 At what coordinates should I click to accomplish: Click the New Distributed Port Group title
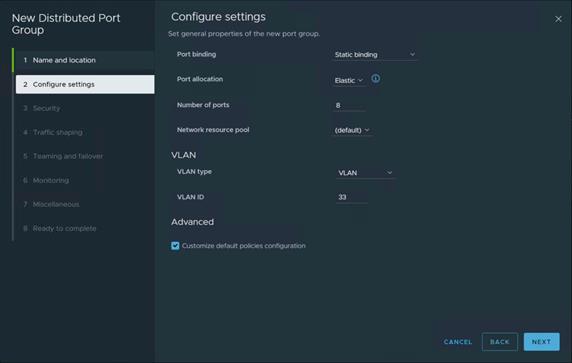(x=66, y=24)
